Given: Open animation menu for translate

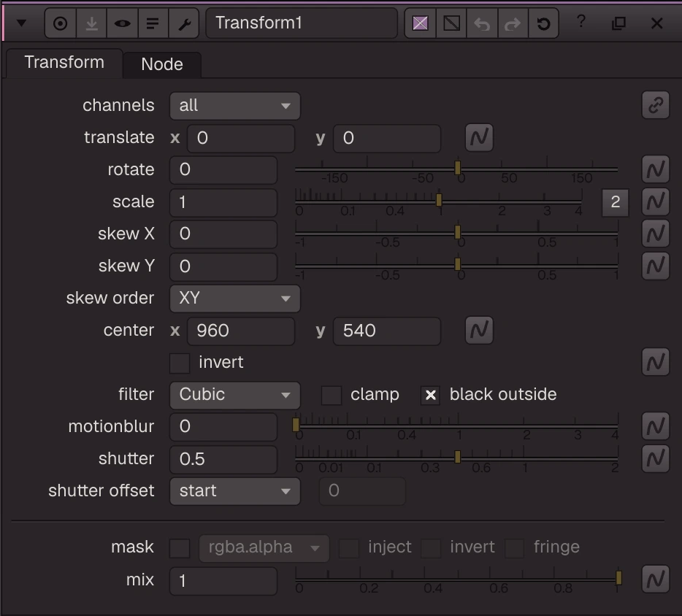Looking at the screenshot, I should pyautogui.click(x=479, y=138).
